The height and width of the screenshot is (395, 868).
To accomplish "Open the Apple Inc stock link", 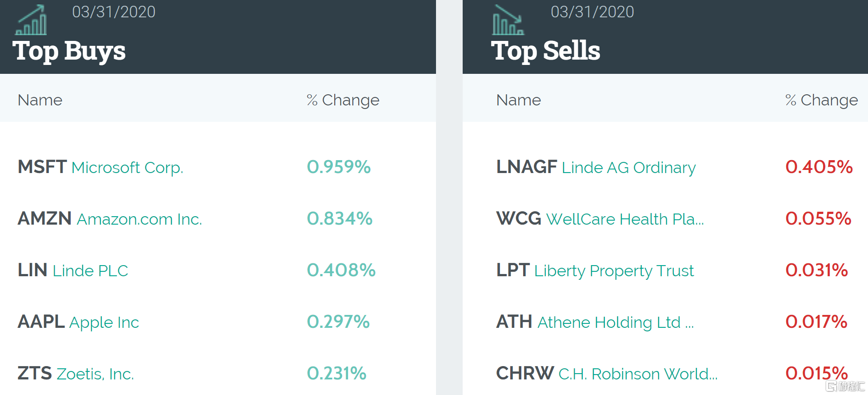I will pos(104,322).
